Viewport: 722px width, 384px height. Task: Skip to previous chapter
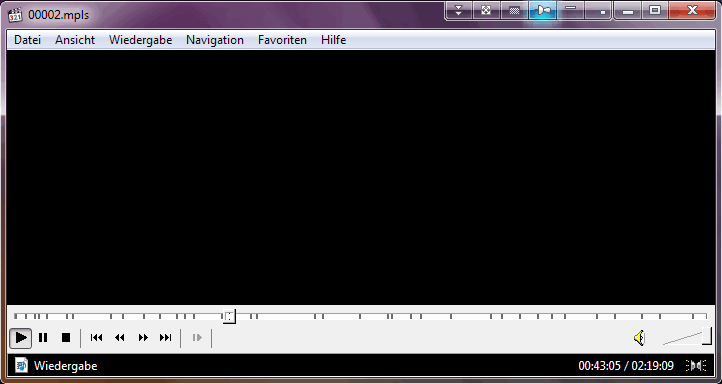97,338
